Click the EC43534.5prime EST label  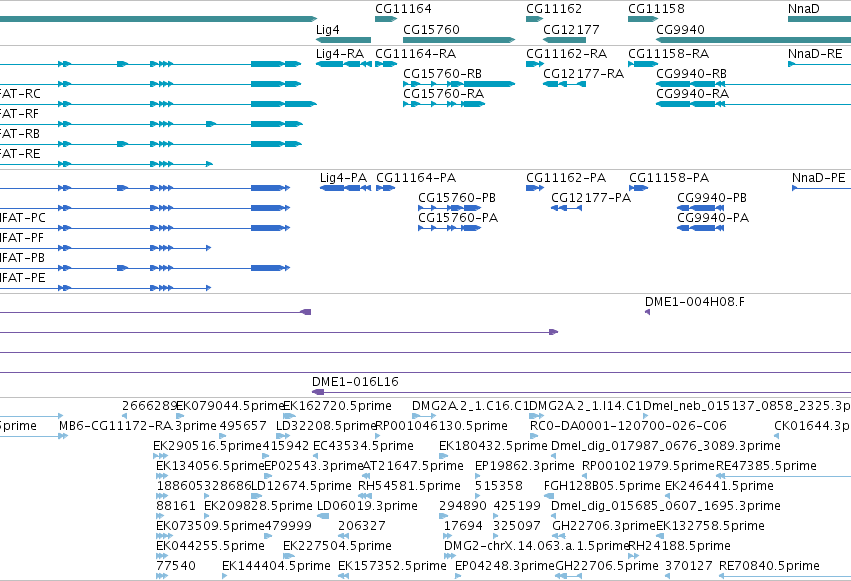[364, 446]
